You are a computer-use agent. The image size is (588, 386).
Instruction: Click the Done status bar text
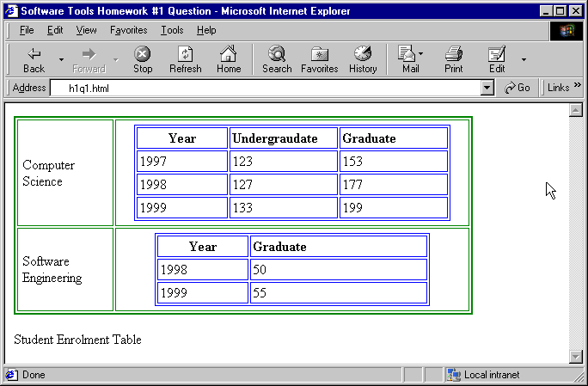[x=34, y=374]
